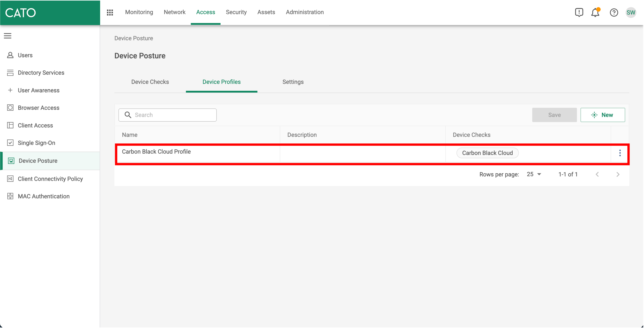Open Client Connectivity Policy in the sidebar
This screenshot has width=644, height=328.
[50, 179]
